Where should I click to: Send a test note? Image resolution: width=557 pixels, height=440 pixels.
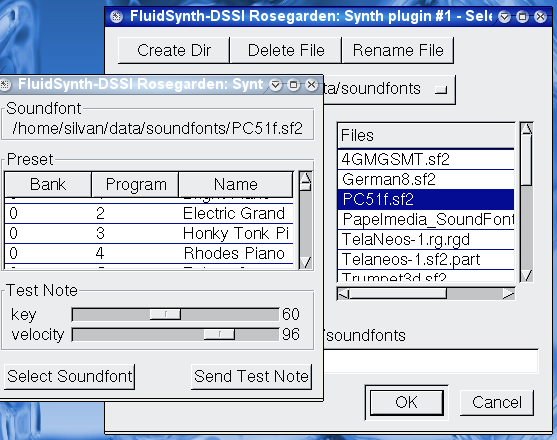coord(251,376)
